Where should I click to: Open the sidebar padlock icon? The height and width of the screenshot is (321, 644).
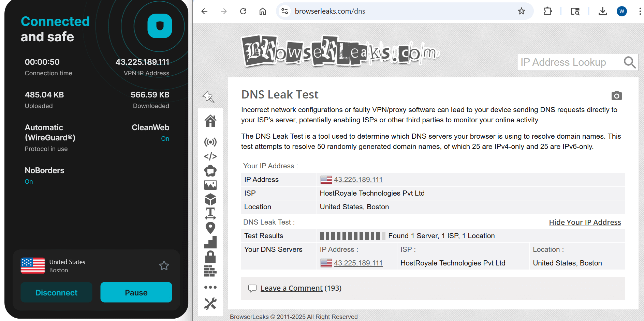click(210, 257)
